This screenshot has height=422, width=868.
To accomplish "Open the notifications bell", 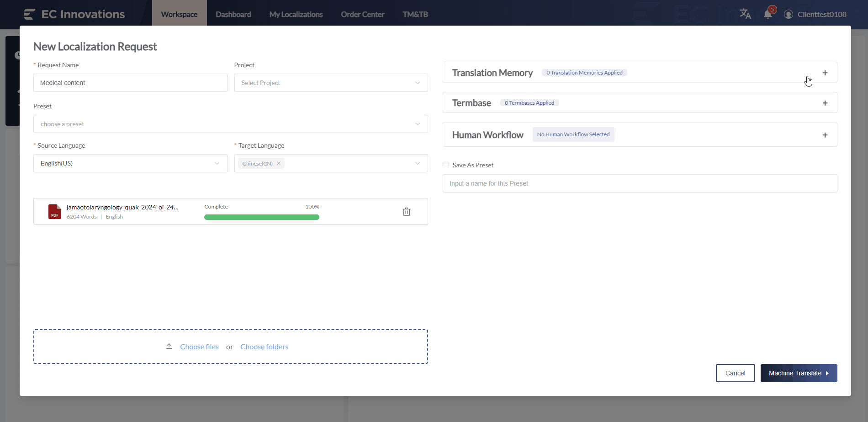I will [768, 14].
